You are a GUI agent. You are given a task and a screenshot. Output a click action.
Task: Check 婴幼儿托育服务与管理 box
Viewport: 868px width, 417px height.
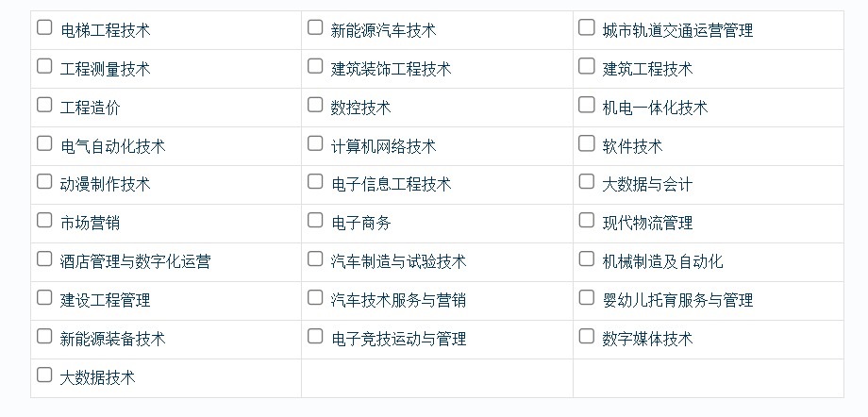[586, 298]
